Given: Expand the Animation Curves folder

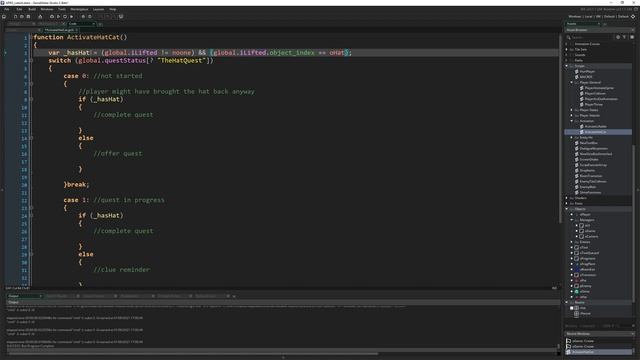Looking at the screenshot, I should click(x=567, y=44).
